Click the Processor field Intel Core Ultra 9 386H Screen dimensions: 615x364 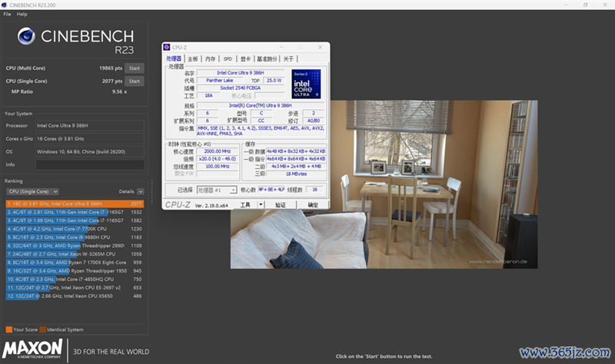[90, 126]
